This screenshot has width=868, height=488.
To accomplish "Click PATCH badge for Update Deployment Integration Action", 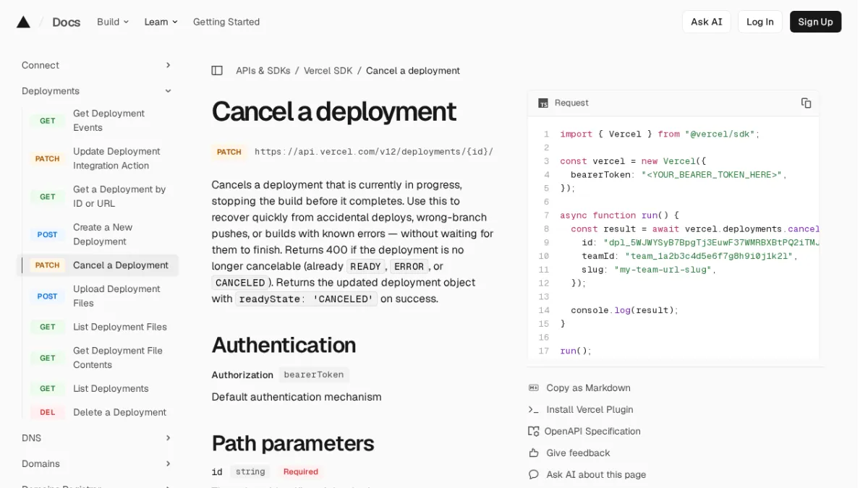I will (48, 158).
